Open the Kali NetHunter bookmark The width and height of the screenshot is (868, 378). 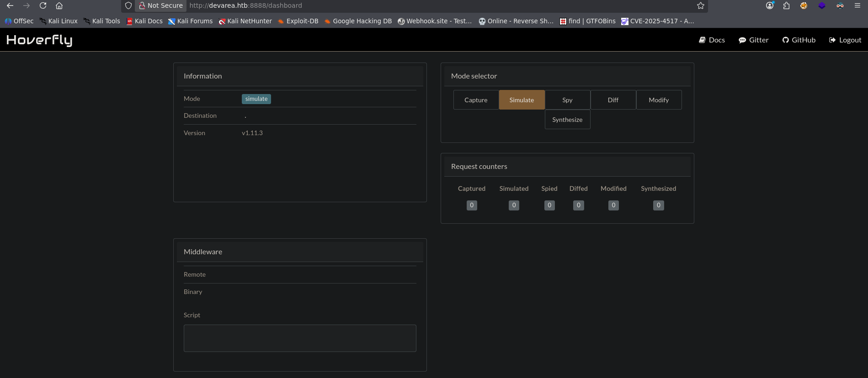245,21
